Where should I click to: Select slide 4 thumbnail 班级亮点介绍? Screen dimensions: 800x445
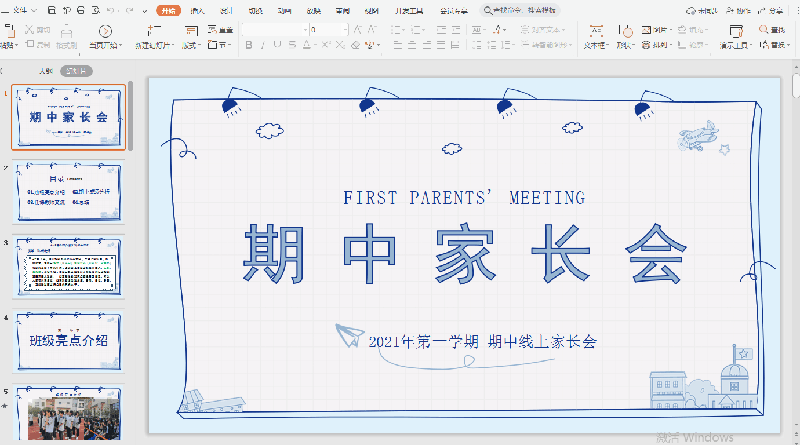point(69,339)
